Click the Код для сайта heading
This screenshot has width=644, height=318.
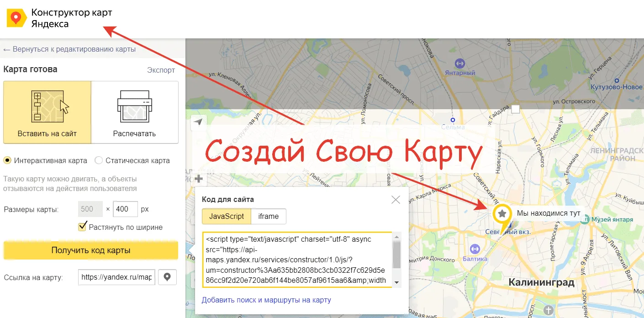point(228,199)
